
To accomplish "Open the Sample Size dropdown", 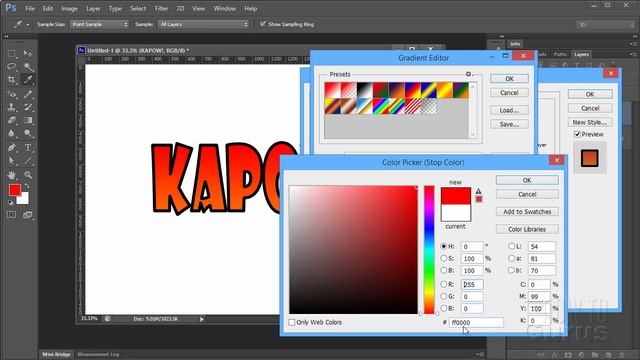I will click(x=99, y=24).
